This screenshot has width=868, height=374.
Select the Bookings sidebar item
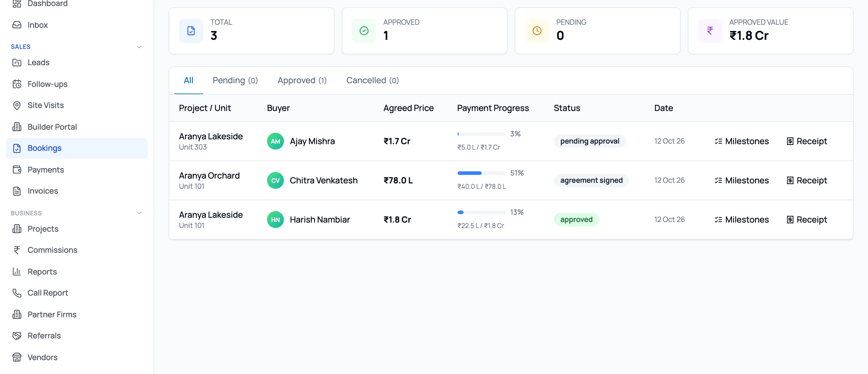point(77,148)
